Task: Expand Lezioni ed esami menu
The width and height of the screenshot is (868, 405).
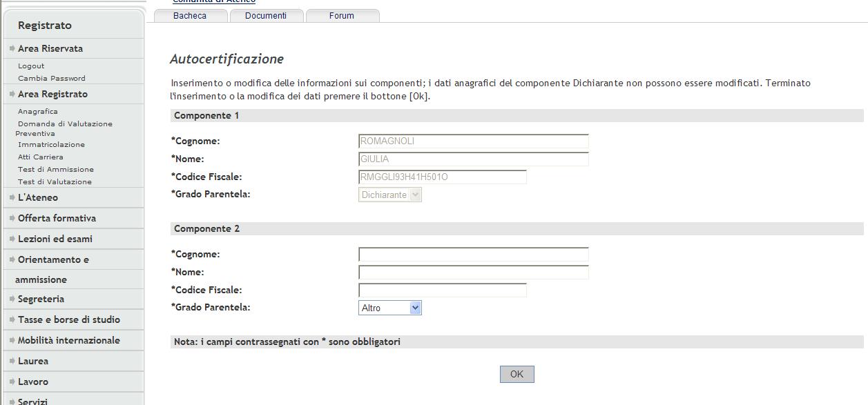Action: click(55, 239)
